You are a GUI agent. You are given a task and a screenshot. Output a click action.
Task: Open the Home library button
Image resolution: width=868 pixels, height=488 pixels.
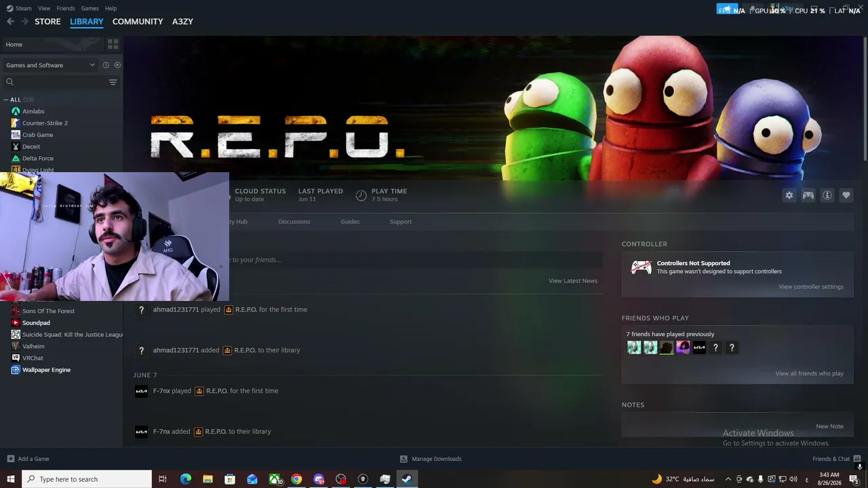click(x=52, y=44)
